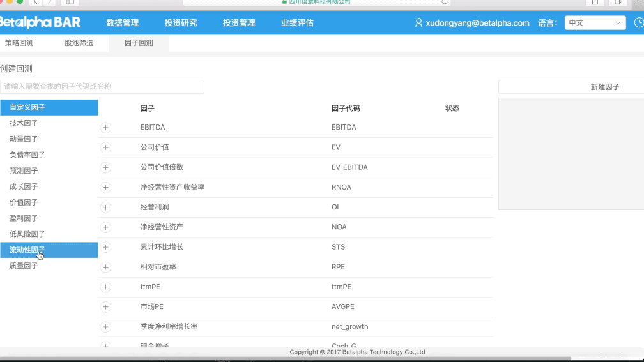Open the 语言 language dropdown

click(594, 23)
